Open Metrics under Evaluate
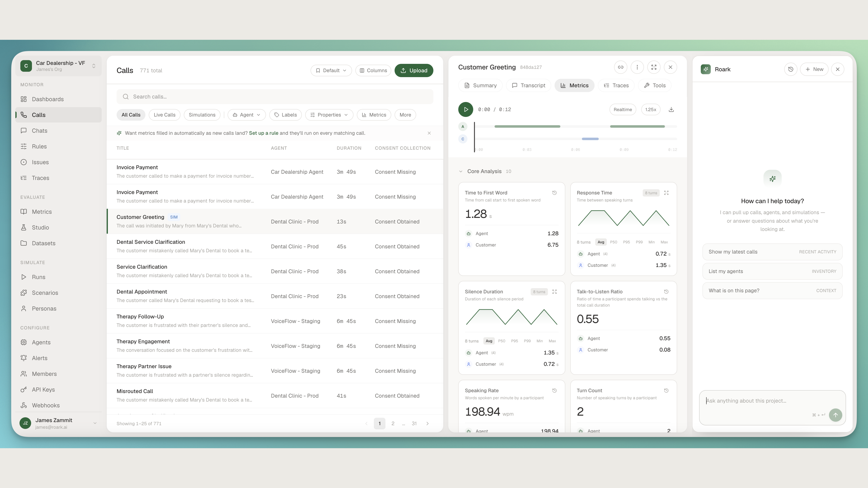The image size is (868, 488). (58, 211)
